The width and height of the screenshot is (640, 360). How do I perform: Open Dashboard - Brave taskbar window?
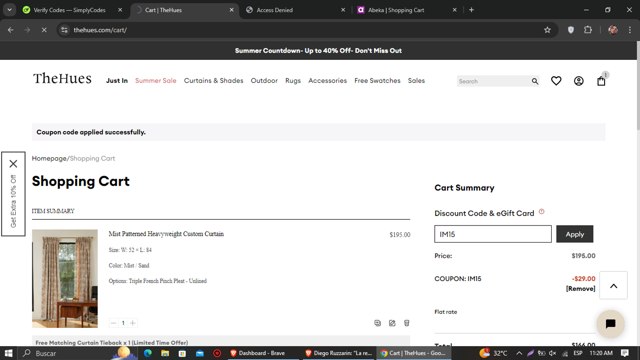(x=261, y=353)
